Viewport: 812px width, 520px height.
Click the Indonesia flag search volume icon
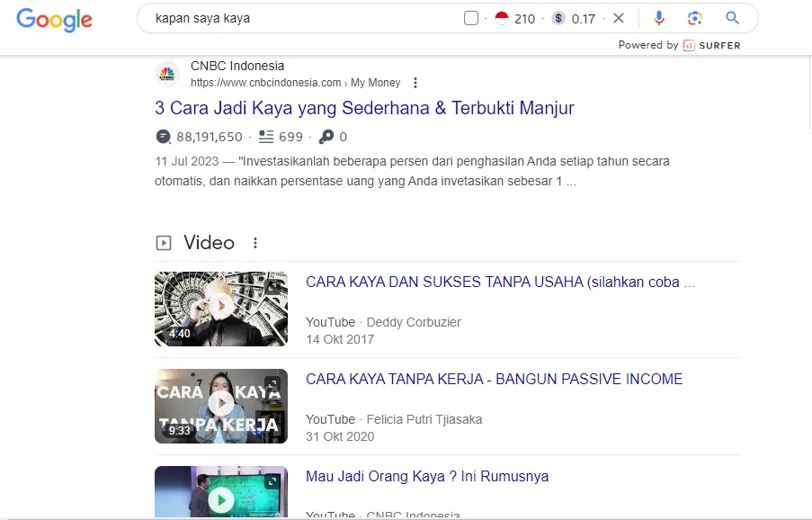502,18
